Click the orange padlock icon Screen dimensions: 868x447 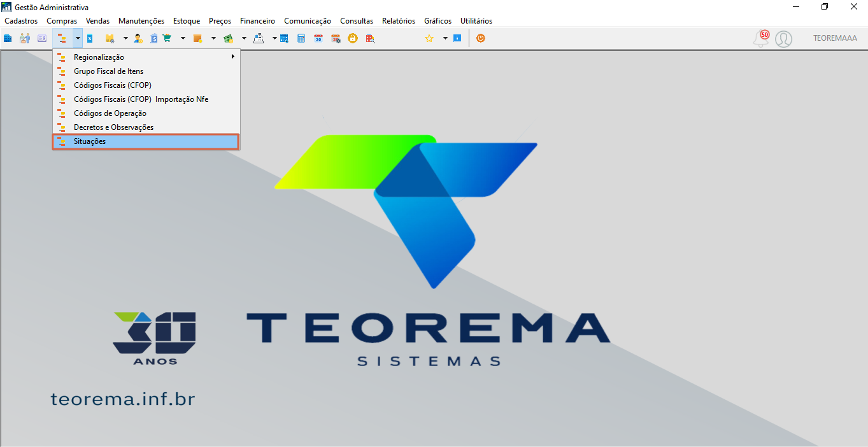point(353,38)
